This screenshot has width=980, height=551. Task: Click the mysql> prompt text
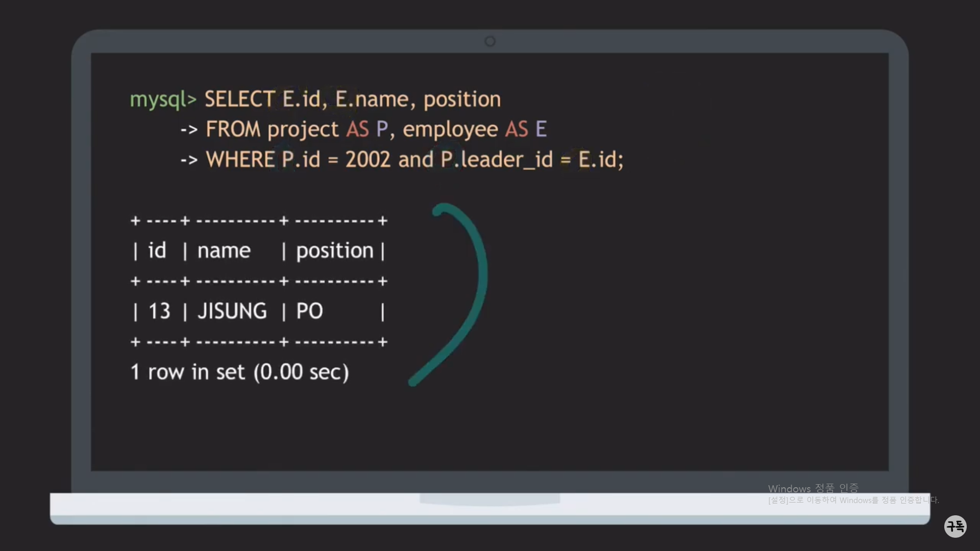(x=163, y=99)
